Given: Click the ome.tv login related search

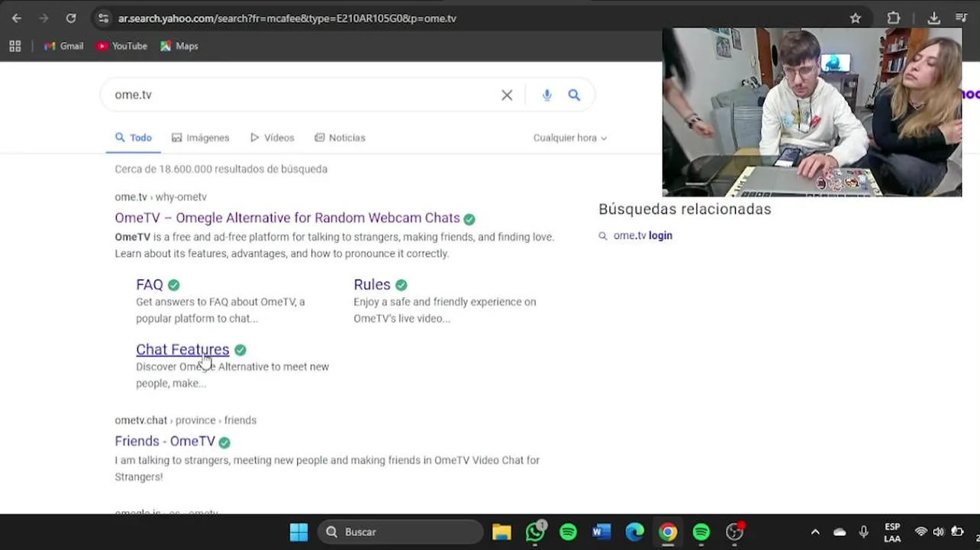Looking at the screenshot, I should pyautogui.click(x=643, y=235).
